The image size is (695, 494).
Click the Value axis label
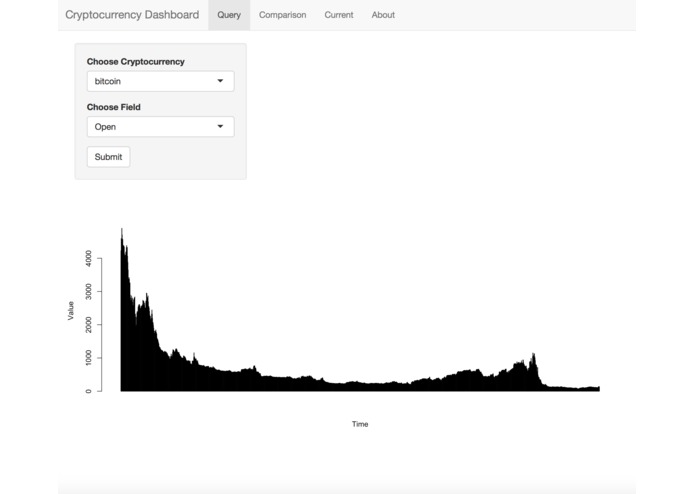coord(70,311)
